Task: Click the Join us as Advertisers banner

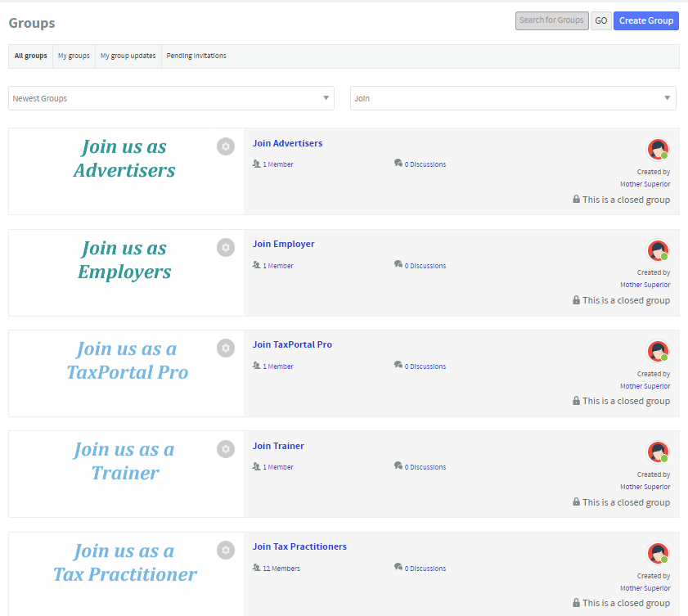Action: pos(124,159)
